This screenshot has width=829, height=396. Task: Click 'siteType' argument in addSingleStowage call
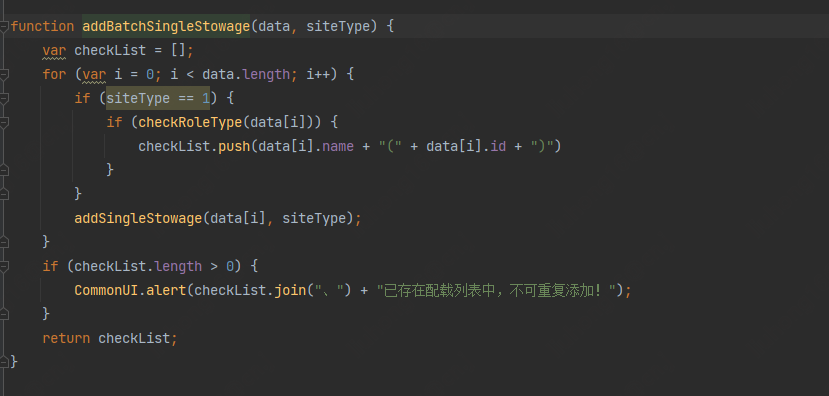coord(314,218)
